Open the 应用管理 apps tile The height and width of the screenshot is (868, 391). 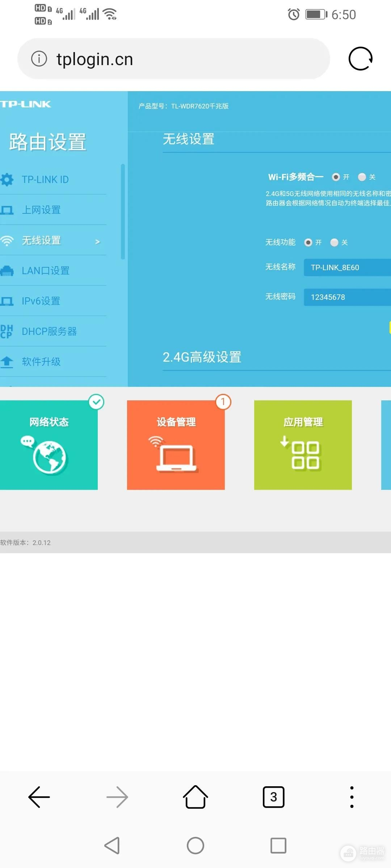(303, 445)
